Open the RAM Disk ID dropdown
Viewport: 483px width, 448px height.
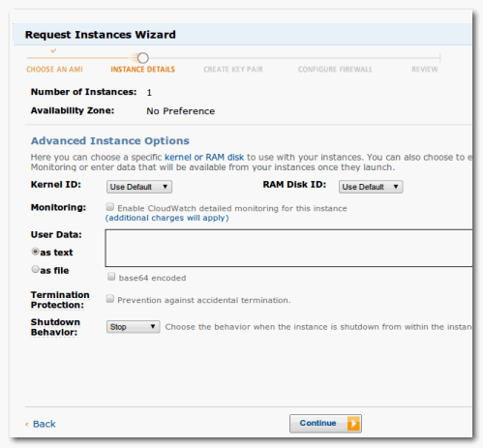click(371, 187)
